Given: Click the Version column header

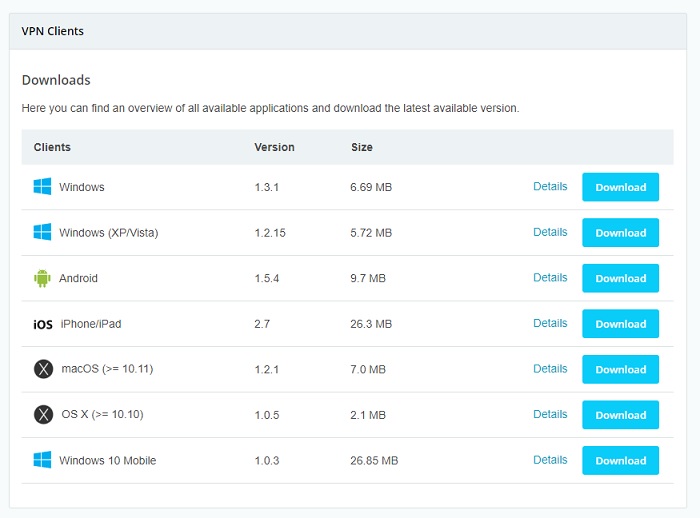Looking at the screenshot, I should [x=275, y=147].
